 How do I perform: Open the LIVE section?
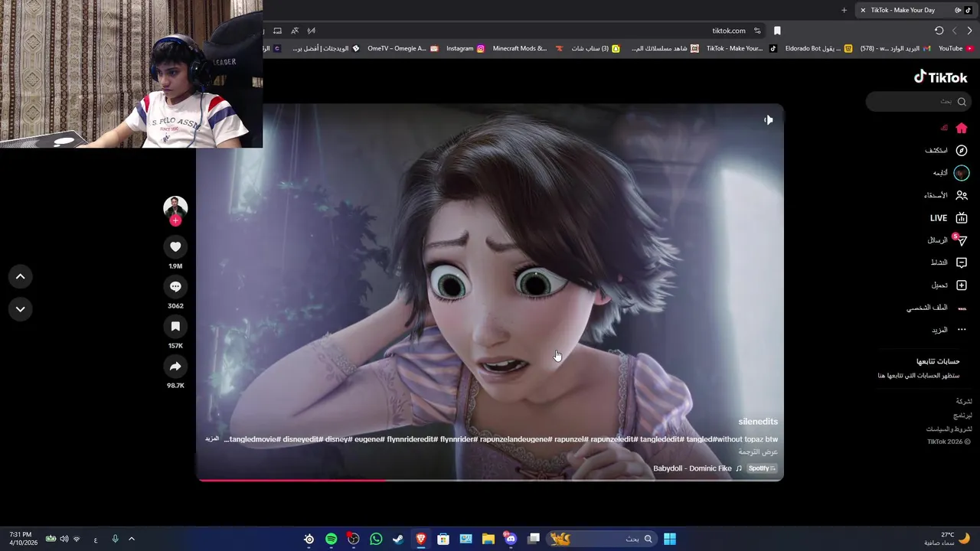[949, 218]
